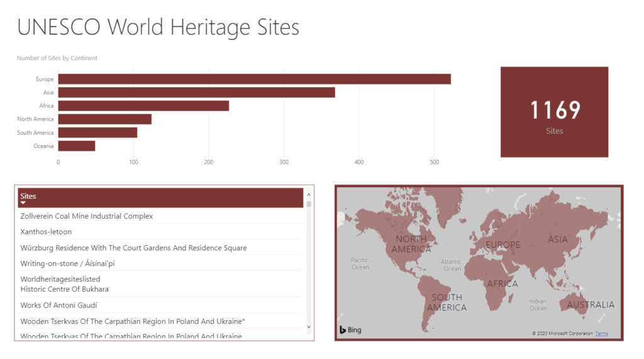The height and width of the screenshot is (359, 644).
Task: Select the Africa bar in the chart
Action: coord(143,106)
